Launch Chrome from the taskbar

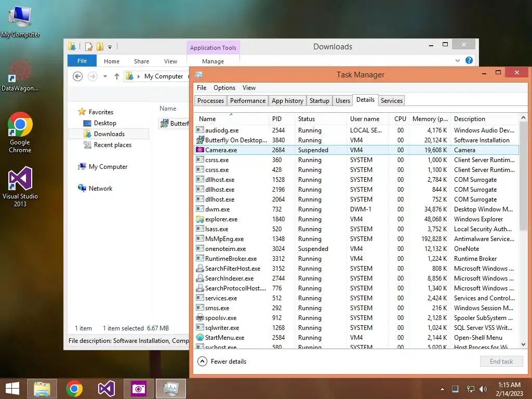point(74,389)
